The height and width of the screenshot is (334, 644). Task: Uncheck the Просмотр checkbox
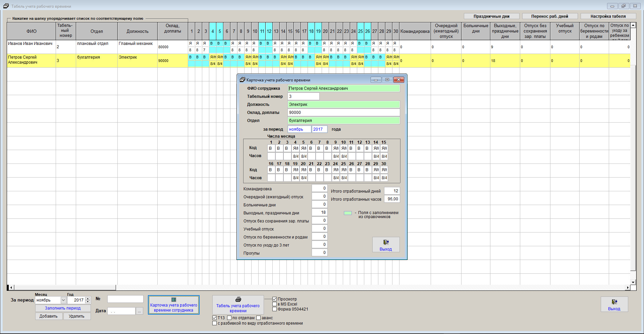275,299
